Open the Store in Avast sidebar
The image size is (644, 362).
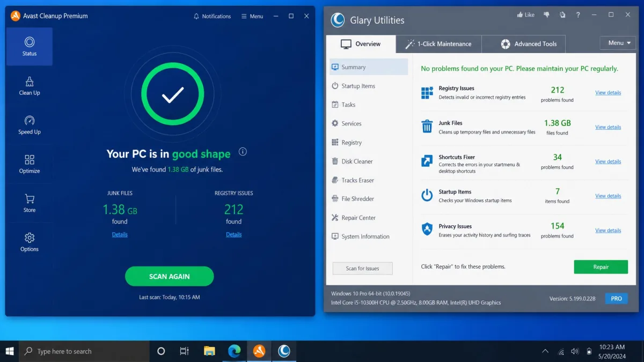pyautogui.click(x=30, y=203)
